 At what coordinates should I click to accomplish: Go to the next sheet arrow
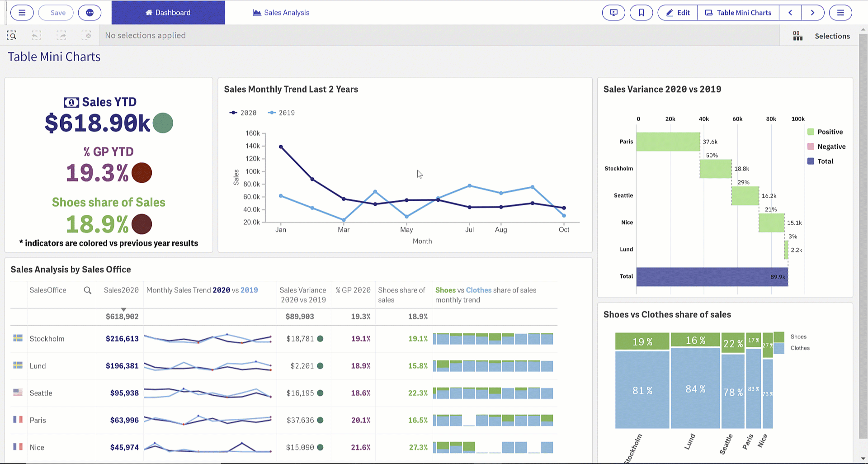[x=813, y=13]
